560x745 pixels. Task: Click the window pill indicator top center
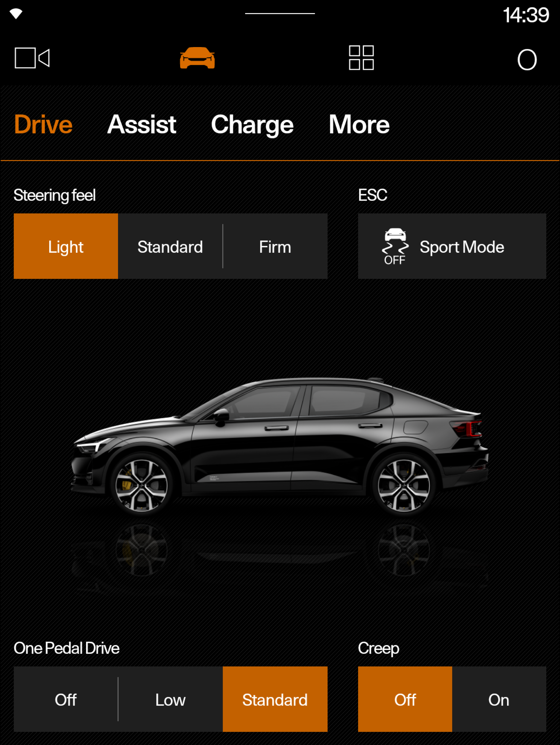pos(280,12)
